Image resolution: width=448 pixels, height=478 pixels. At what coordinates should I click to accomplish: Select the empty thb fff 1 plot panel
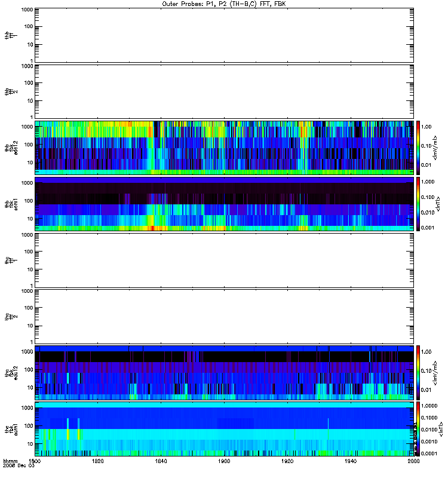pyautogui.click(x=224, y=35)
